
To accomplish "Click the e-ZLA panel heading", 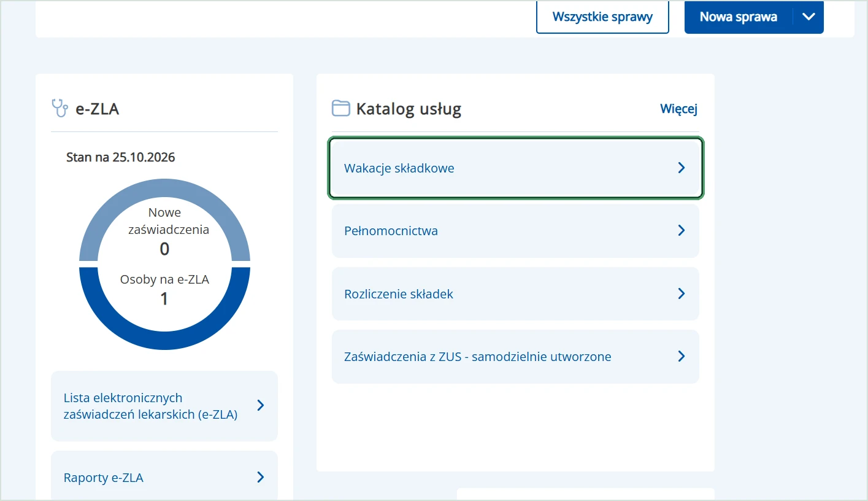I will (97, 109).
